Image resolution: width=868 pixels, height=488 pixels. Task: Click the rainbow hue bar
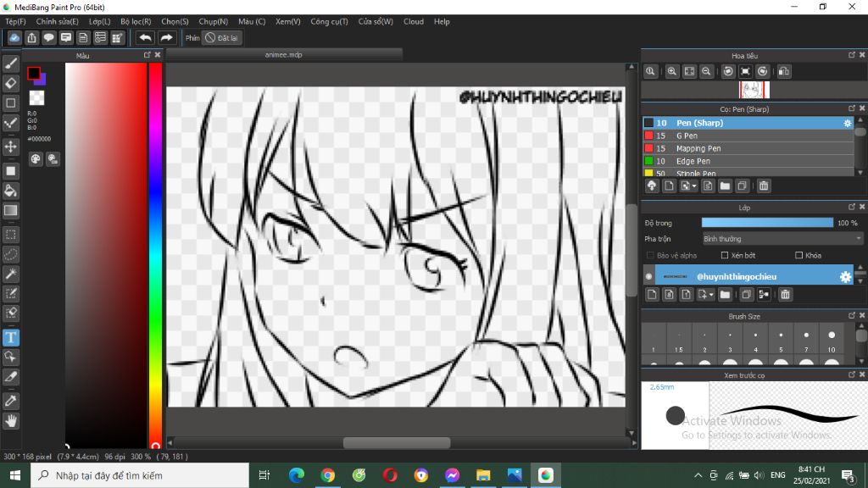click(156, 255)
